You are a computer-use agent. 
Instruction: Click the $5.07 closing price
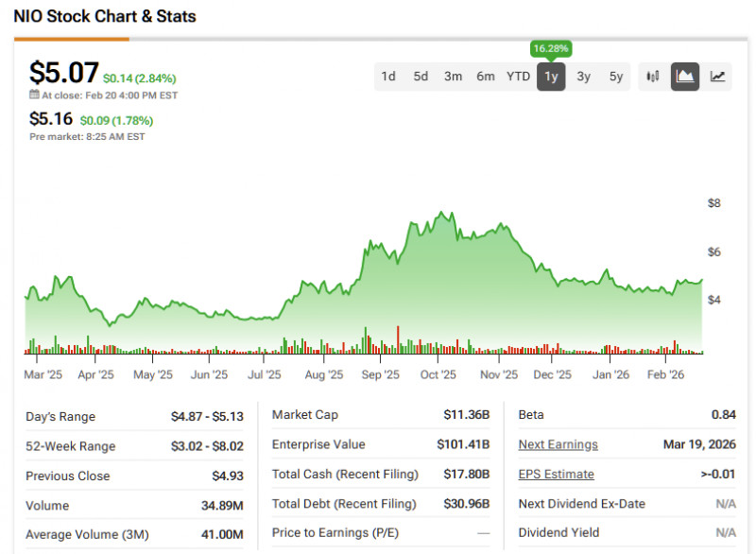pos(63,73)
